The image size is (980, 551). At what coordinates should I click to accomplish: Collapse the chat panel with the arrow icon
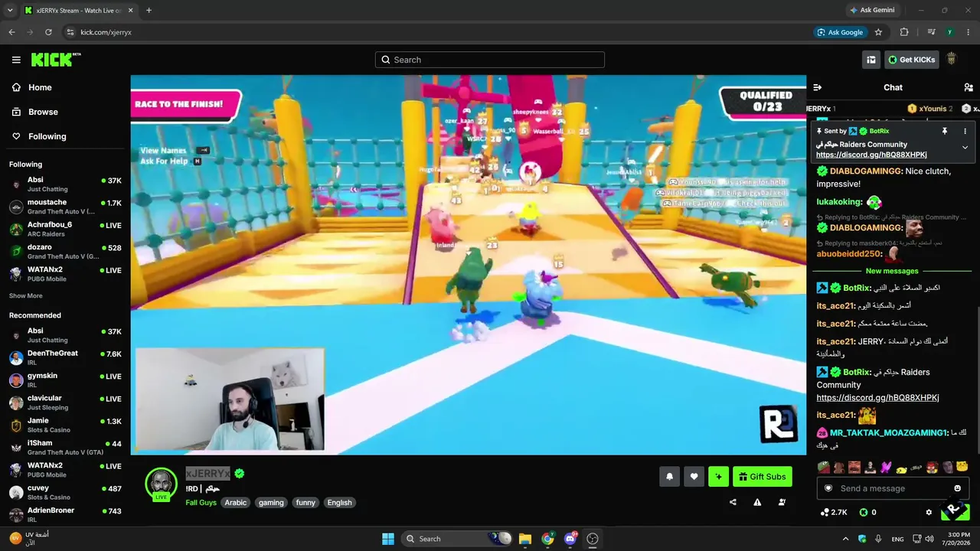click(817, 87)
